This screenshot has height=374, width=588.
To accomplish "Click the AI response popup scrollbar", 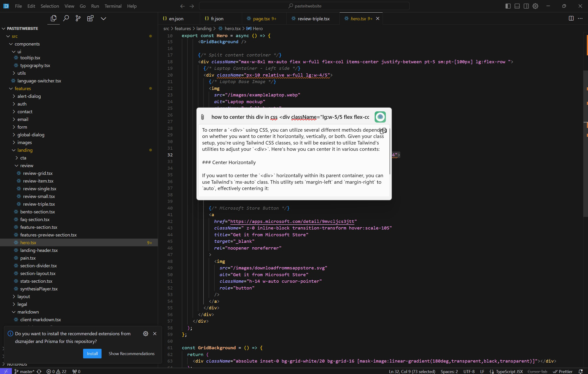I will click(x=390, y=152).
